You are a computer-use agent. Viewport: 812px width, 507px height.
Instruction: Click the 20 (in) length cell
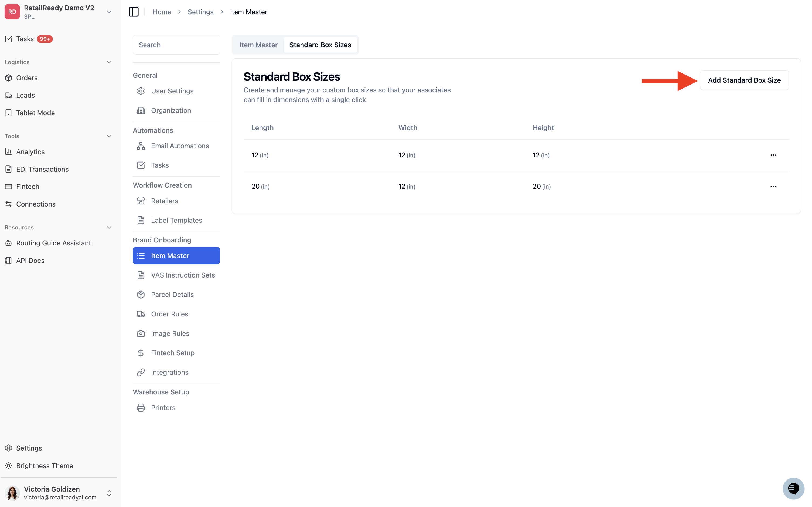pyautogui.click(x=260, y=187)
